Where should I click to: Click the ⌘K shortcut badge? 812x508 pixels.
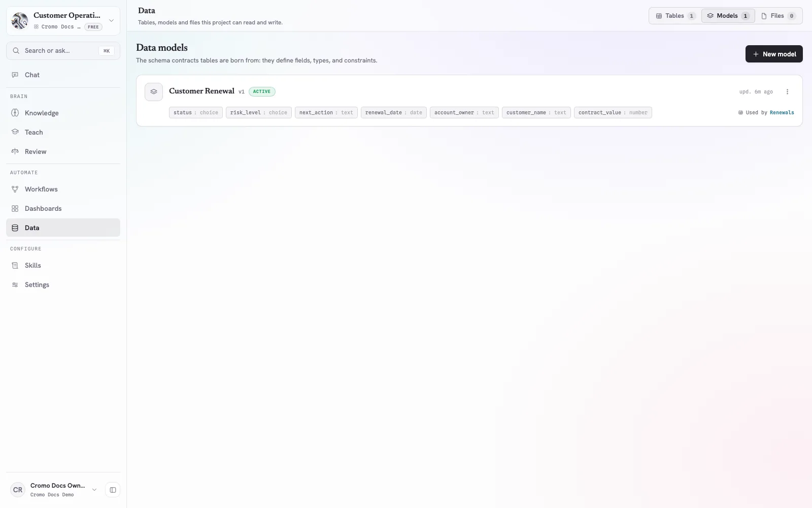tap(107, 51)
